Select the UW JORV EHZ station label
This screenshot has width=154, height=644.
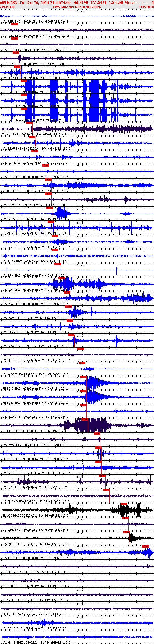(x=36, y=219)
